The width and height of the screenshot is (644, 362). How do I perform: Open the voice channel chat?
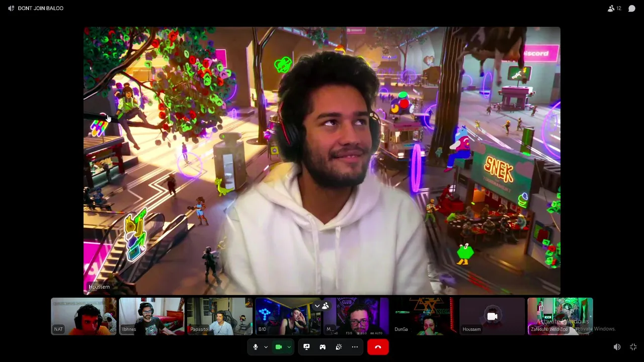[632, 8]
